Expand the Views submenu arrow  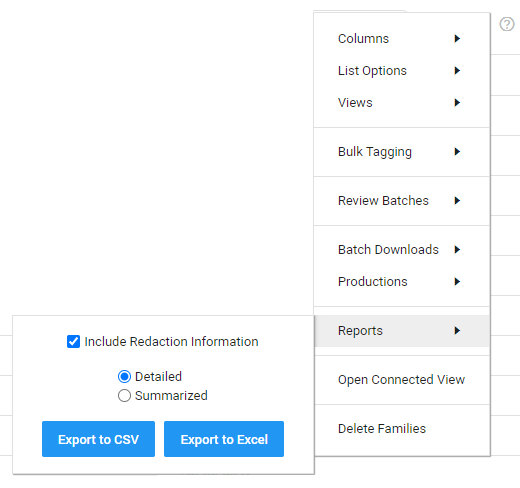[457, 103]
